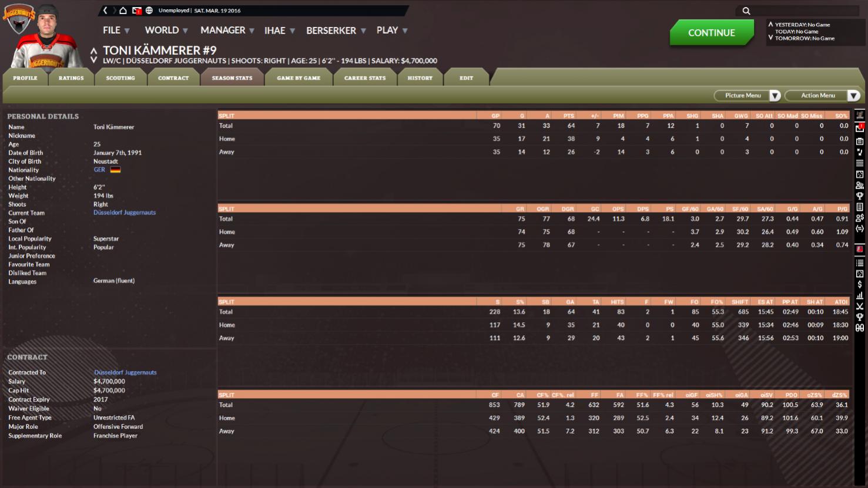
Task: Open the MANAGER dropdown menu
Action: (227, 31)
